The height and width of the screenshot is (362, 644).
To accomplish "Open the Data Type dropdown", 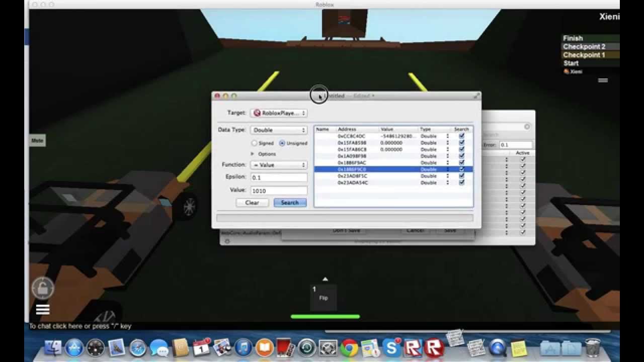I will click(278, 130).
